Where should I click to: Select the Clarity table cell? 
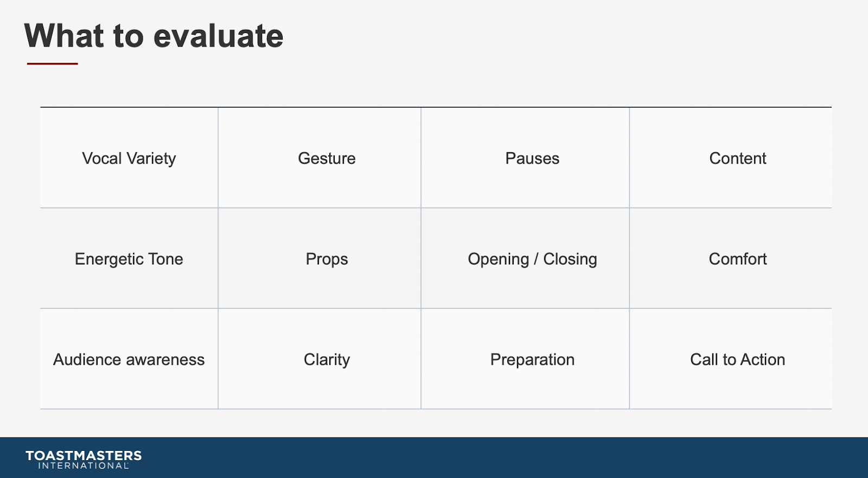coord(320,359)
